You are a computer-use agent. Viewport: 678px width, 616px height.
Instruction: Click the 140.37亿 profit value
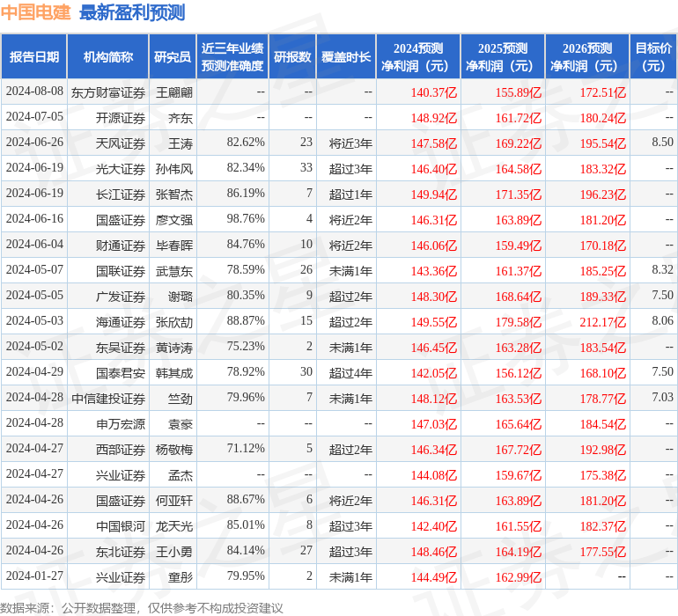[x=434, y=92]
